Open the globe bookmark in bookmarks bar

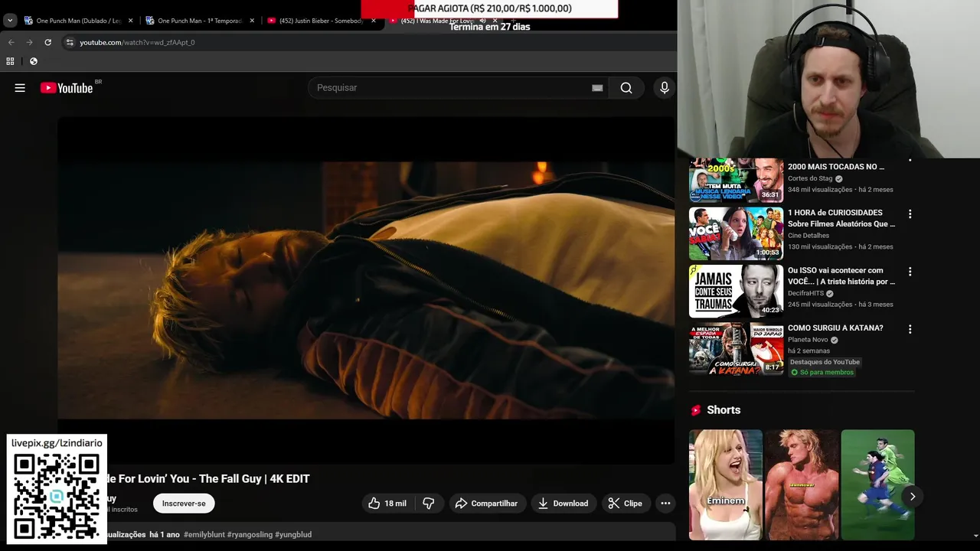[33, 61]
